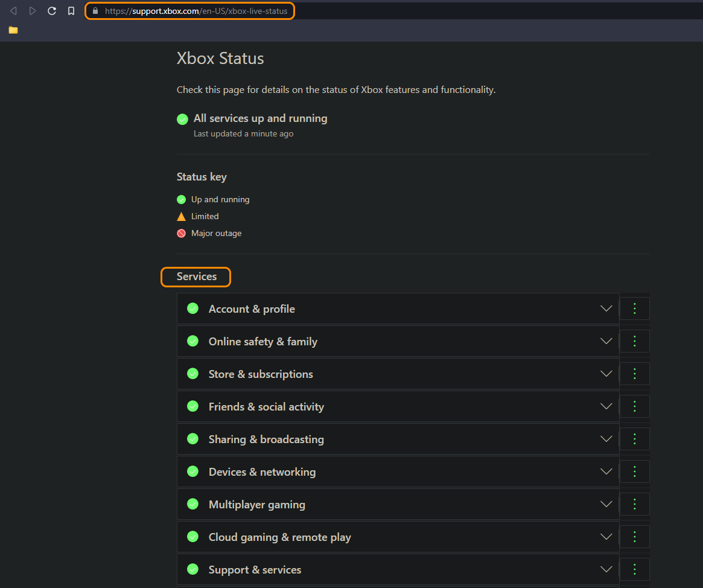Click the 'Xbox Status' page heading
This screenshot has height=588, width=703.
pos(220,59)
